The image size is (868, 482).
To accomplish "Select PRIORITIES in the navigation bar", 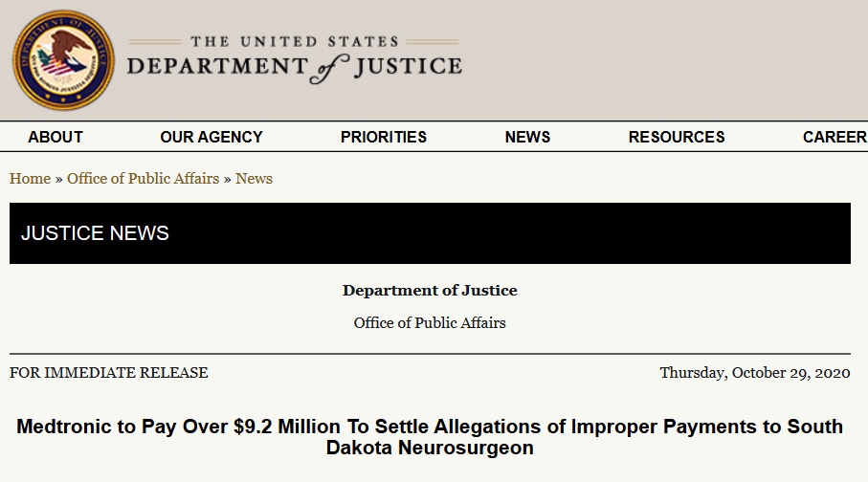I will point(384,137).
